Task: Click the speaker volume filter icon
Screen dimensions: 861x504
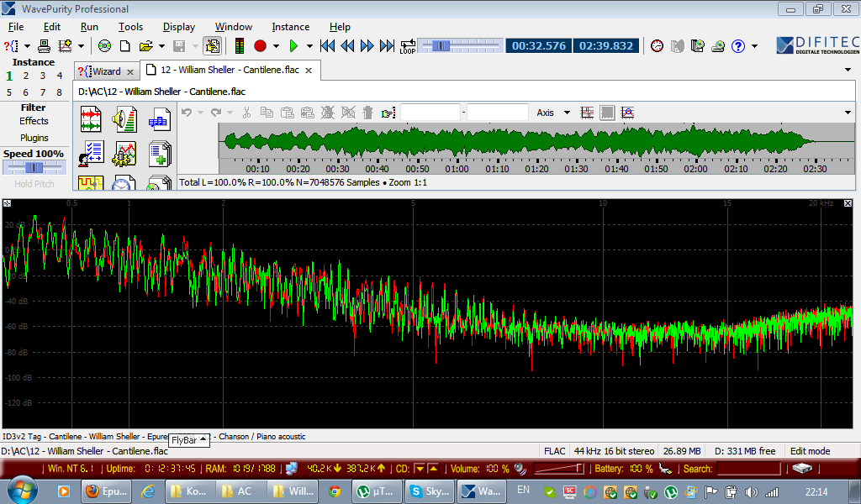Action: pyautogui.click(x=125, y=120)
